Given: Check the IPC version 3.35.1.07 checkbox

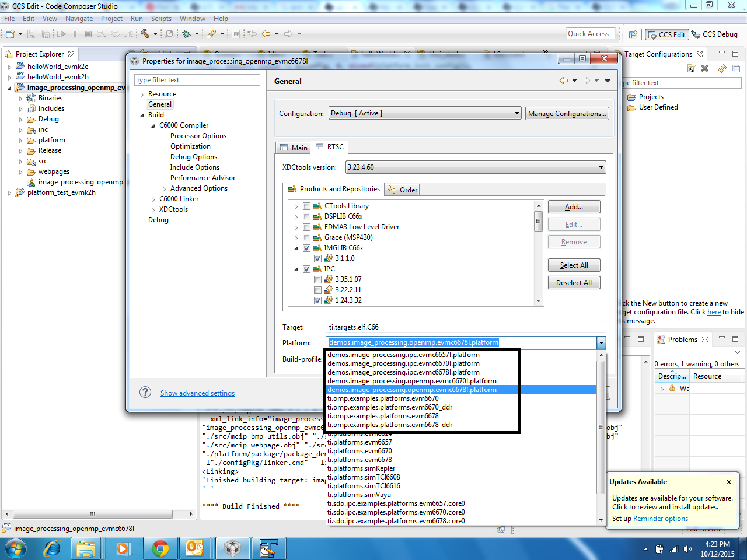Looking at the screenshot, I should (x=317, y=279).
